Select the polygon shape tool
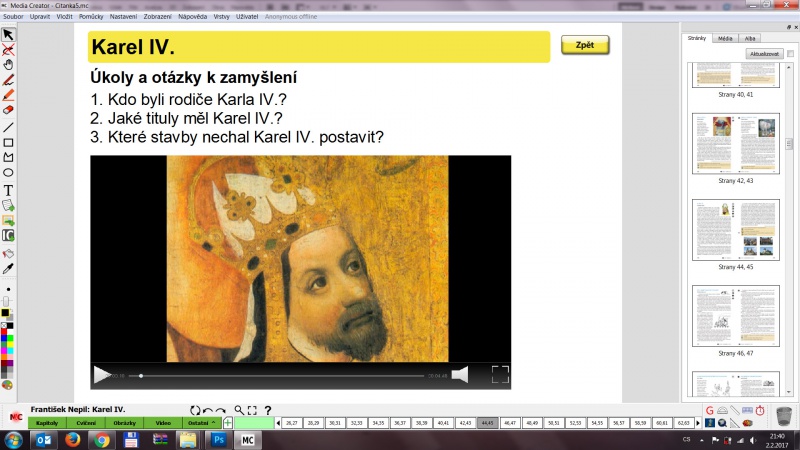The width and height of the screenshot is (800, 450). click(x=8, y=157)
